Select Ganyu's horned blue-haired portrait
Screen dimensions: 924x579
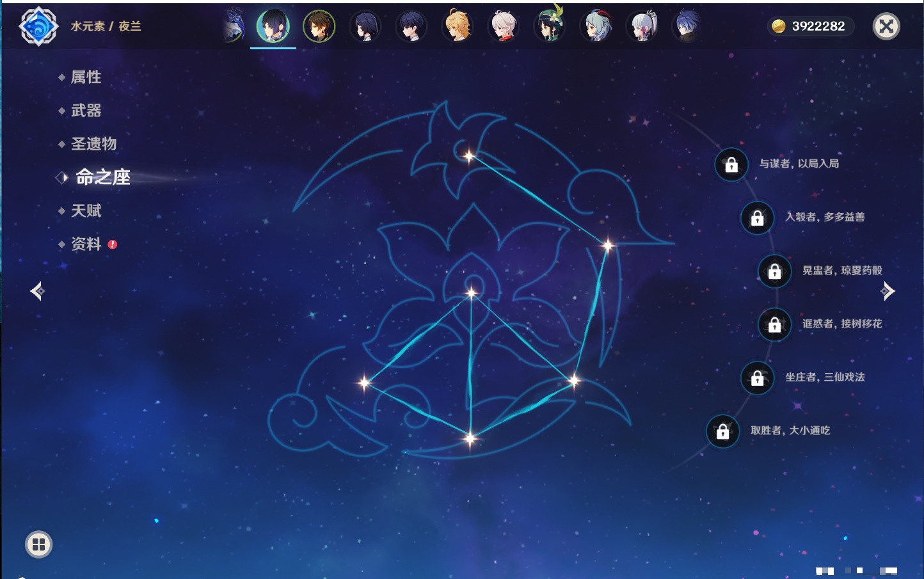coord(596,26)
